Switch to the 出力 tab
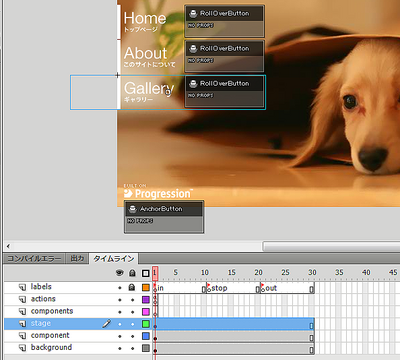Screen dimensions: 400x360 click(x=77, y=259)
